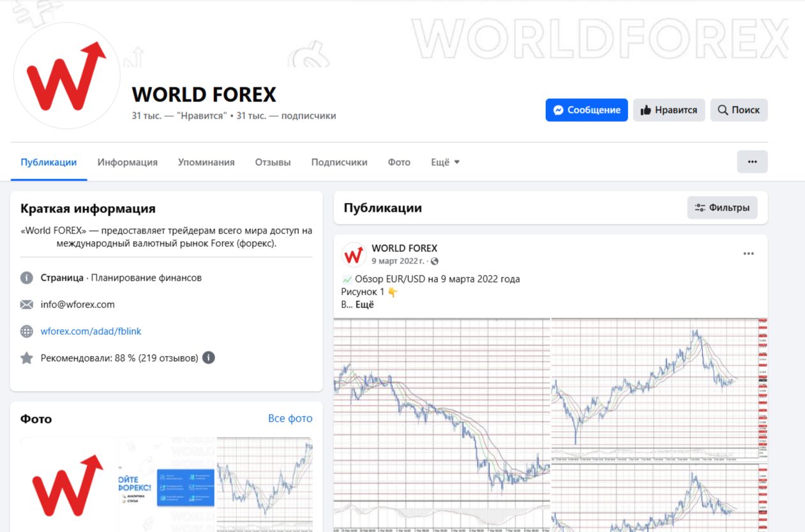Expand post text with Ещё link
Viewport: 805px width, 532px height.
[x=365, y=304]
